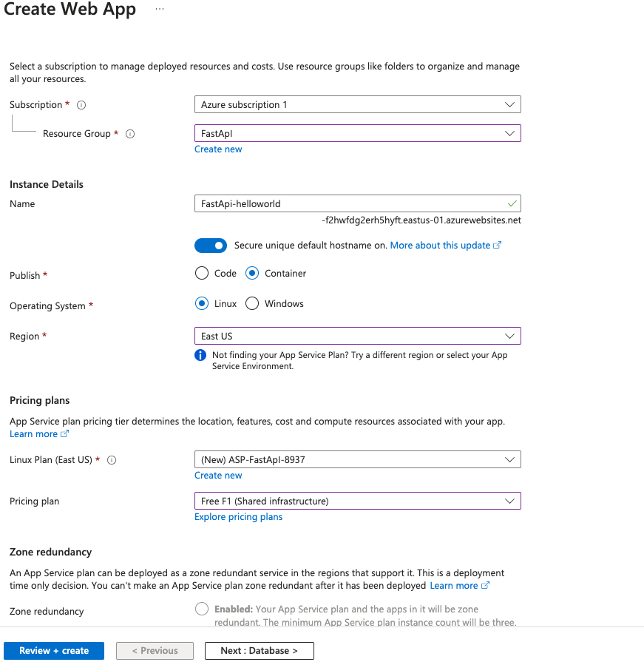Image resolution: width=644 pixels, height=662 pixels.
Task: Choose Linux operating system
Action: coord(202,304)
